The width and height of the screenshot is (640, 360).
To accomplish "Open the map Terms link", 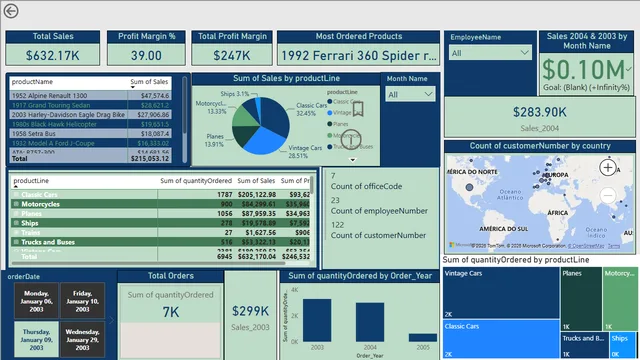I will [x=613, y=246].
